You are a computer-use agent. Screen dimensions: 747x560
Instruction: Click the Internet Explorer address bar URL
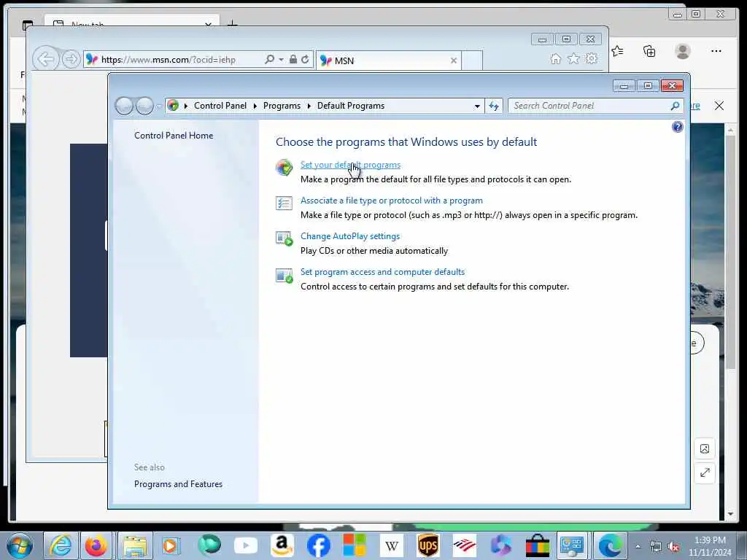[169, 60]
